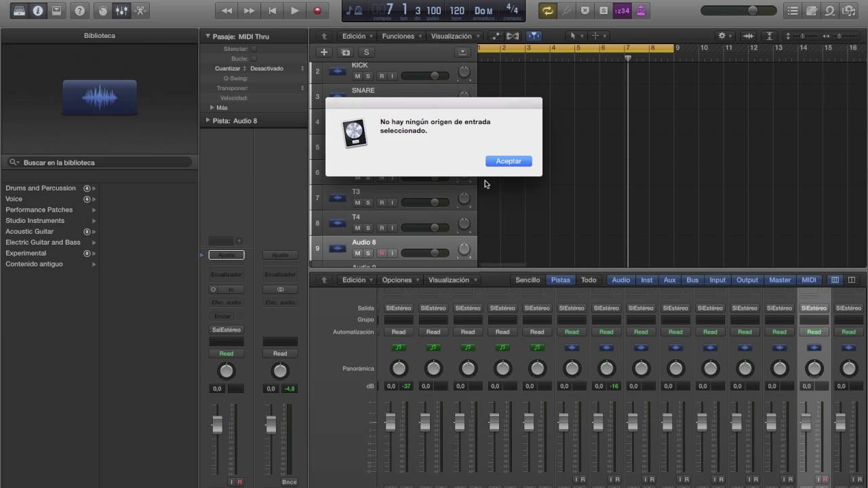Toggle Master channel filter in mixer

(780, 280)
